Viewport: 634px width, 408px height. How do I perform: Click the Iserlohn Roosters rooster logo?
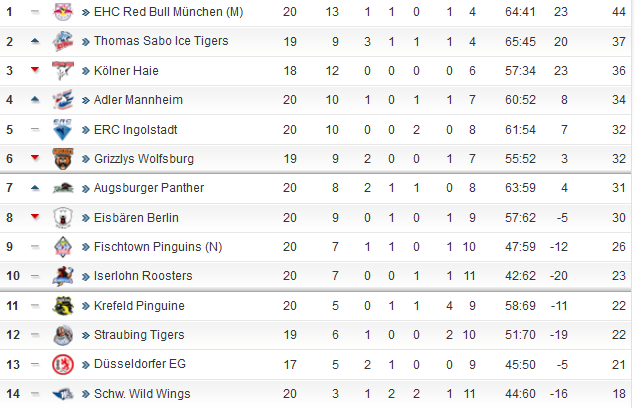(x=63, y=276)
